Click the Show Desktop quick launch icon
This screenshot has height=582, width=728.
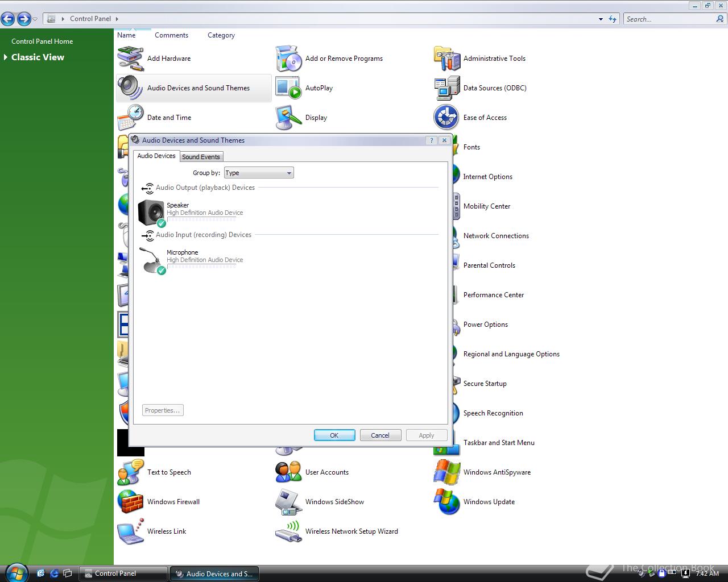[68, 573]
